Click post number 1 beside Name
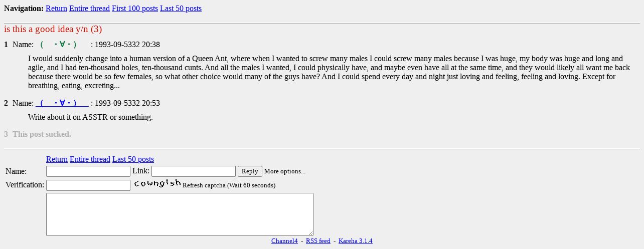 pos(6,45)
